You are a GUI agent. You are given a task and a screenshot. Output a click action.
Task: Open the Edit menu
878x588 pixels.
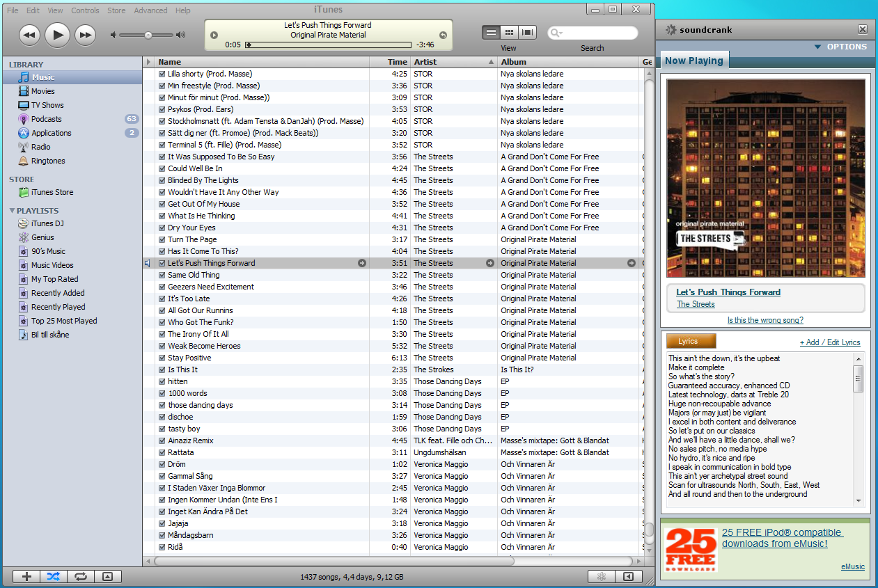click(x=33, y=10)
